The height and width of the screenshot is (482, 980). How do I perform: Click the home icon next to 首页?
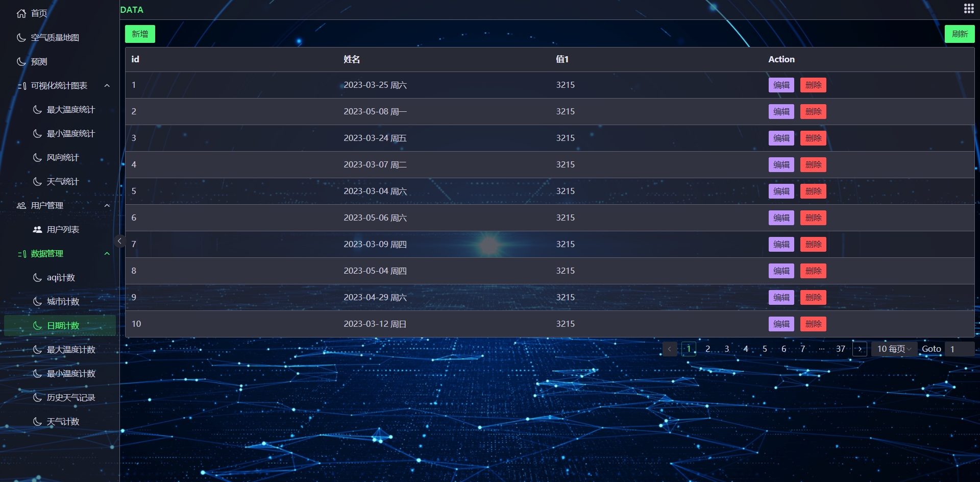[21, 13]
